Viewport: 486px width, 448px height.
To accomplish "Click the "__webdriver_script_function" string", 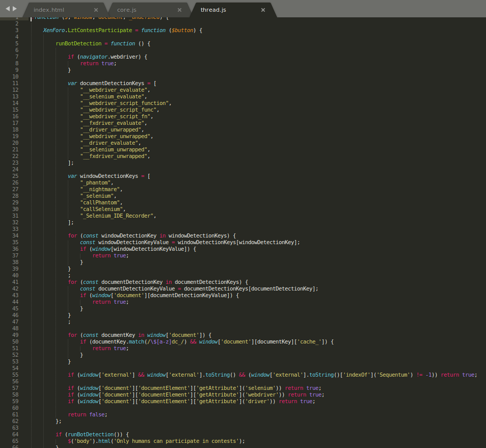I will coord(124,103).
